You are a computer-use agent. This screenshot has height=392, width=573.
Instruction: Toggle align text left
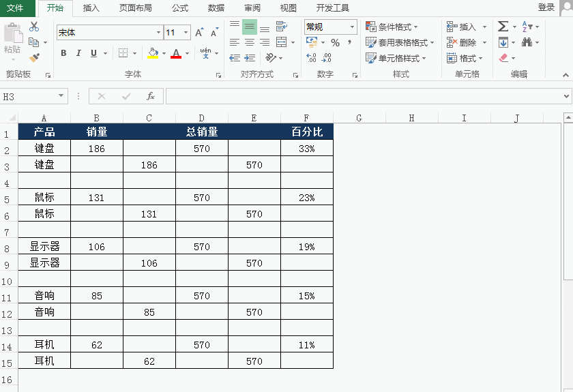(x=235, y=42)
